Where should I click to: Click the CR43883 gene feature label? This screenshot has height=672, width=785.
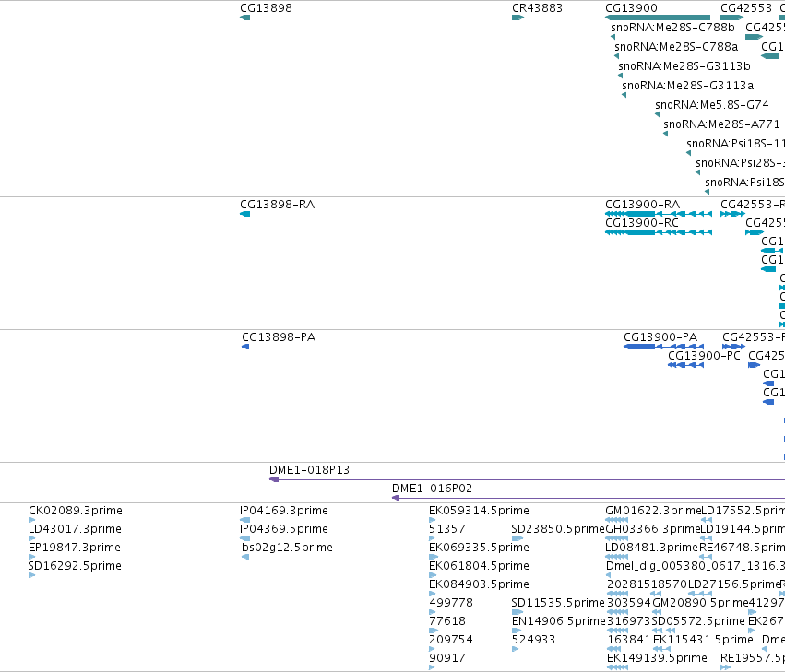click(x=537, y=8)
